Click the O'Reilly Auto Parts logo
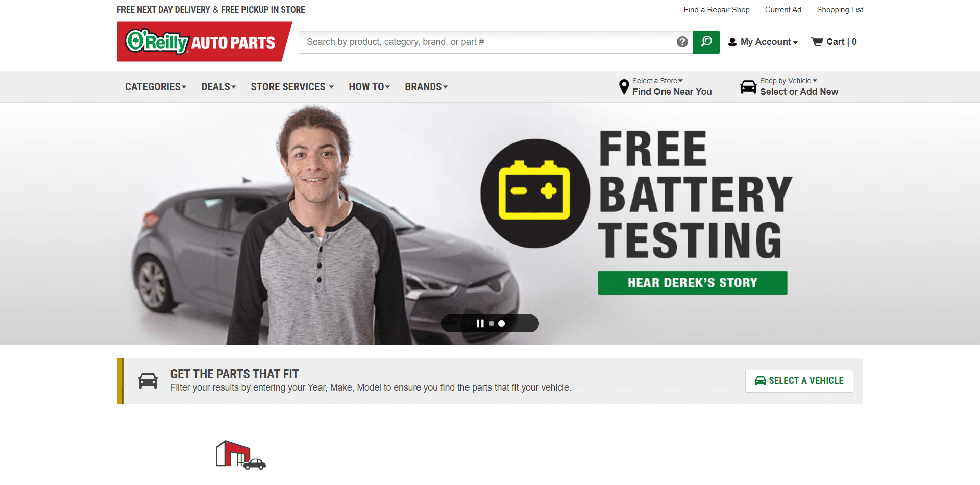 (204, 41)
